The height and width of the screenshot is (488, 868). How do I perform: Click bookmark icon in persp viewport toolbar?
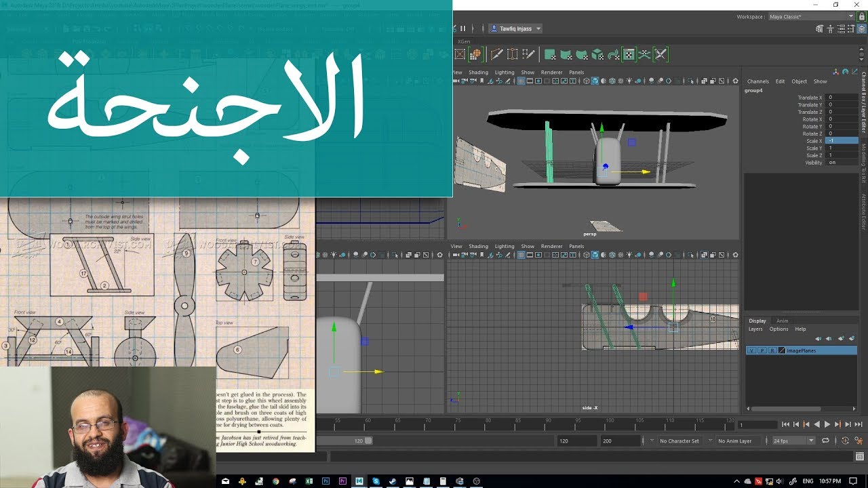[x=481, y=81]
